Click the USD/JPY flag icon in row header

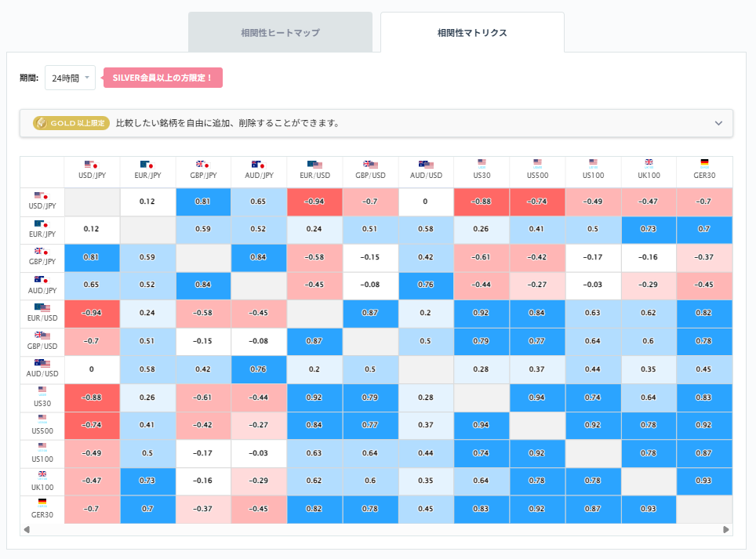42,194
